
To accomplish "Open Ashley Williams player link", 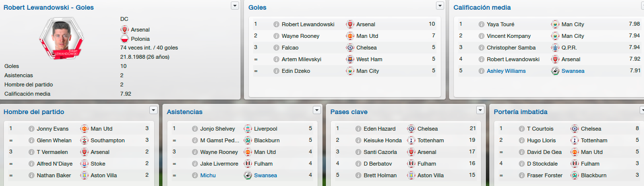I will coord(506,71).
